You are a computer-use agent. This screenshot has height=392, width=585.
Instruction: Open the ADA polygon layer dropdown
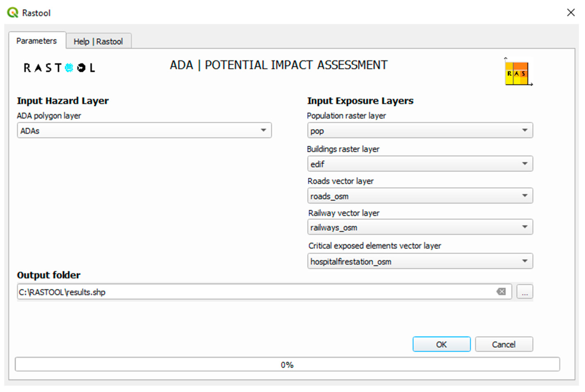(x=263, y=130)
